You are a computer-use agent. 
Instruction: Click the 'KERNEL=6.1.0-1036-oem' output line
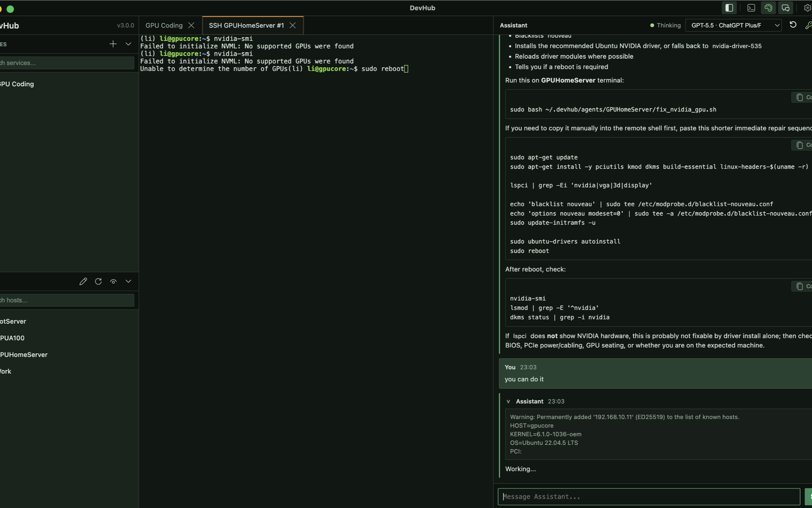546,434
